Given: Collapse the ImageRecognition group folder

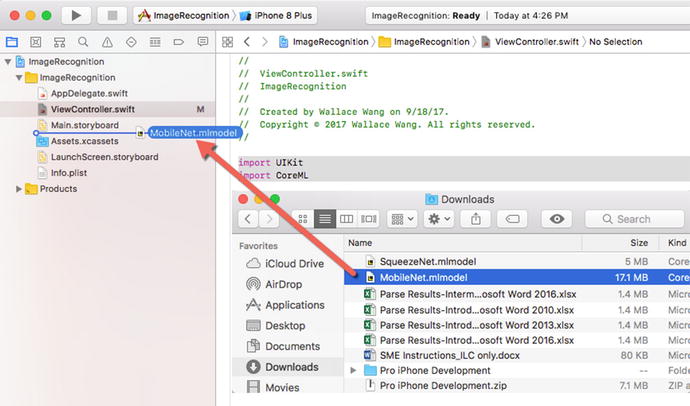Looking at the screenshot, I should pos(19,77).
